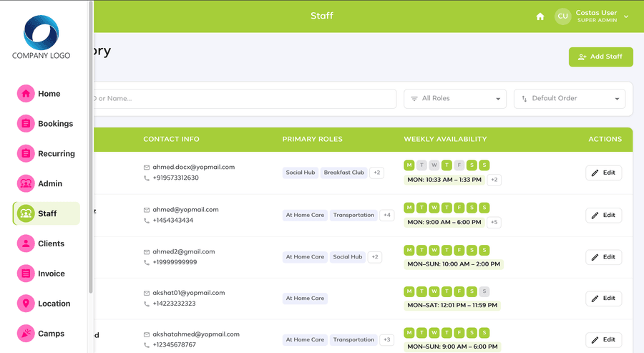Click the envelope icon beside ahmed@yopmail.com
The image size is (644, 353).
tap(147, 210)
